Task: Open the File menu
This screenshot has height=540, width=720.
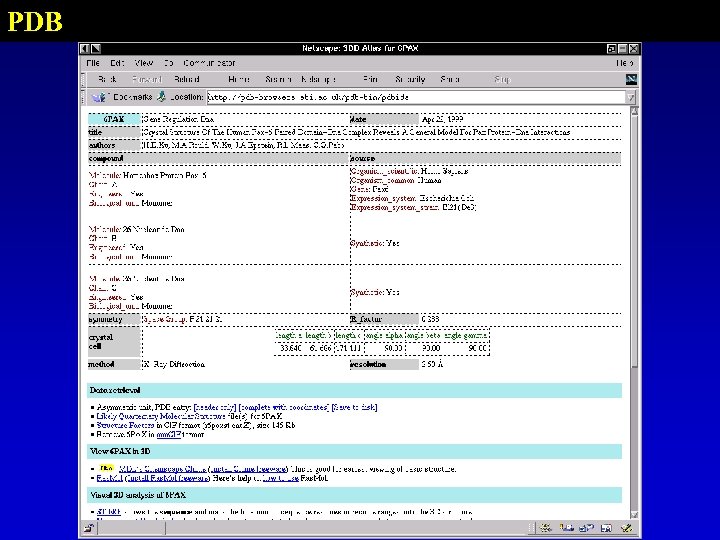Action: [x=93, y=63]
